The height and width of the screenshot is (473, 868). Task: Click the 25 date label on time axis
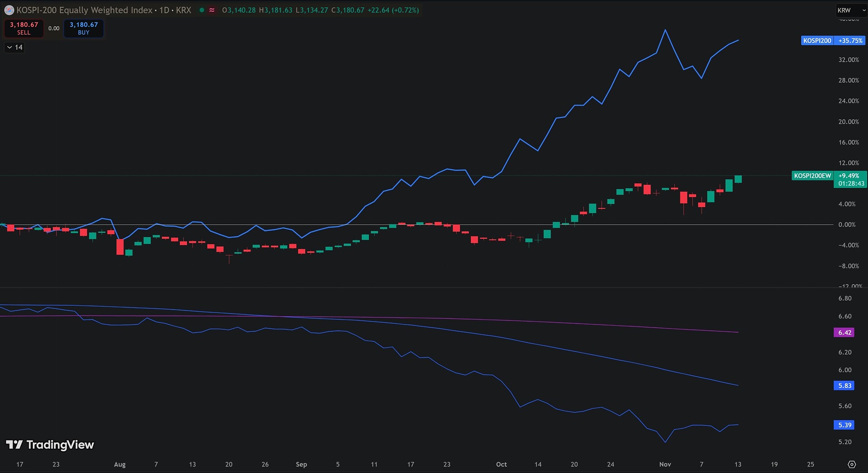pos(811,464)
